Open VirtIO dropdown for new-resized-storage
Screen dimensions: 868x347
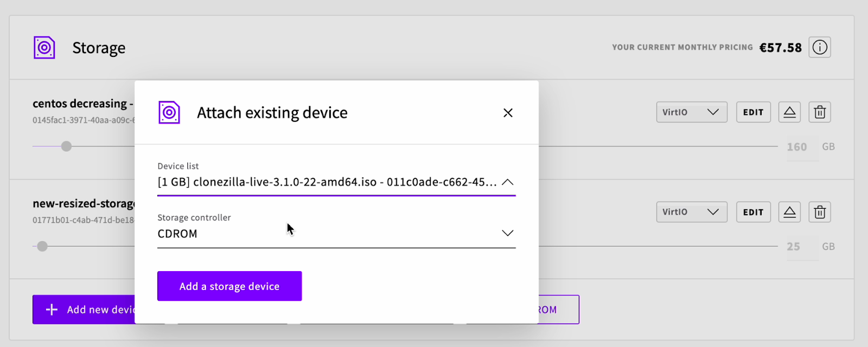coord(692,212)
